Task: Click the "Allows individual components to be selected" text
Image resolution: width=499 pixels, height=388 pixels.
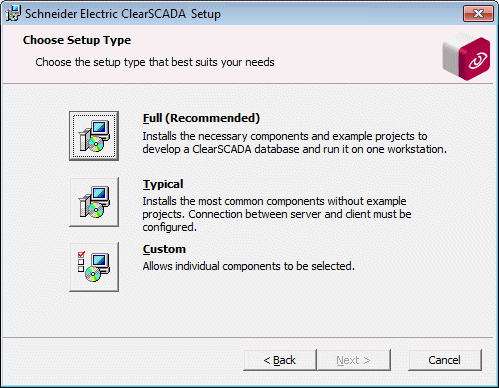Action: [249, 266]
